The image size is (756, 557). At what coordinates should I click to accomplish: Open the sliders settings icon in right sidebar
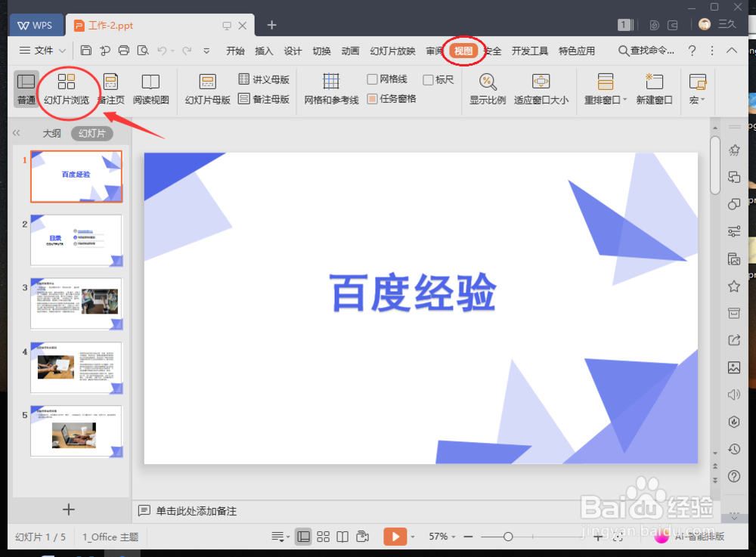(x=734, y=232)
